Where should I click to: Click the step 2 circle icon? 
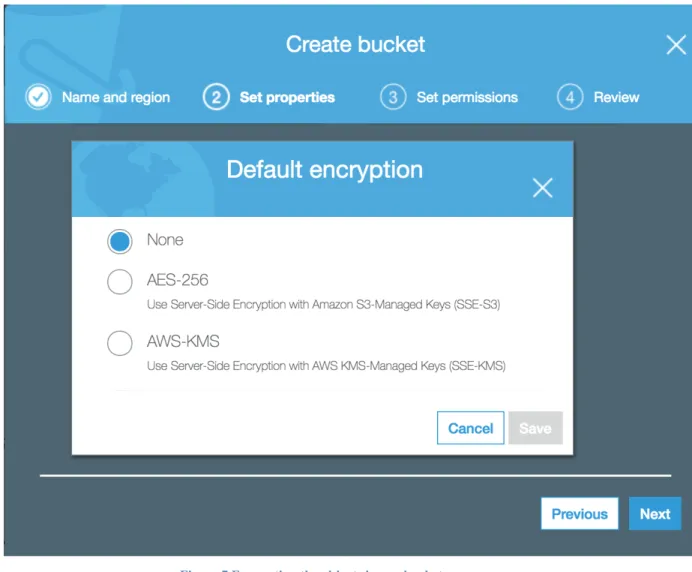[216, 97]
